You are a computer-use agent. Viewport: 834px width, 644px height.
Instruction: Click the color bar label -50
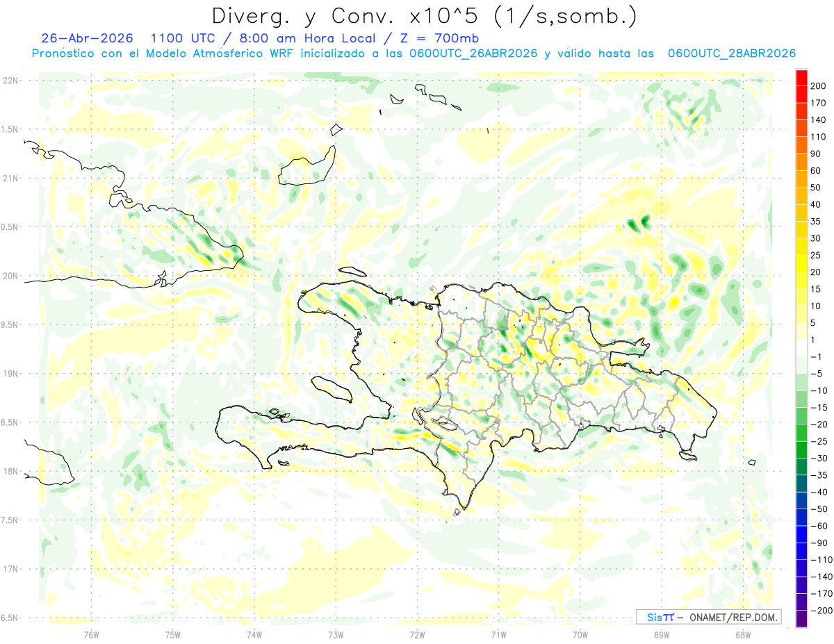(x=818, y=509)
